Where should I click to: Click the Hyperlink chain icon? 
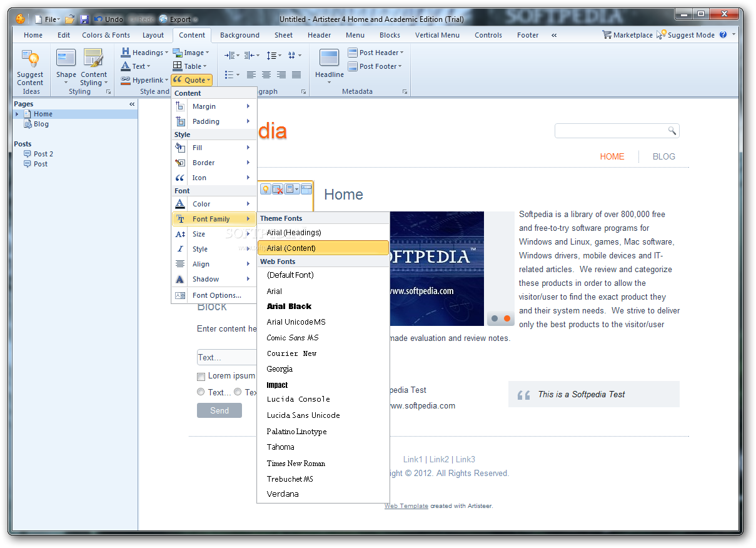point(125,80)
